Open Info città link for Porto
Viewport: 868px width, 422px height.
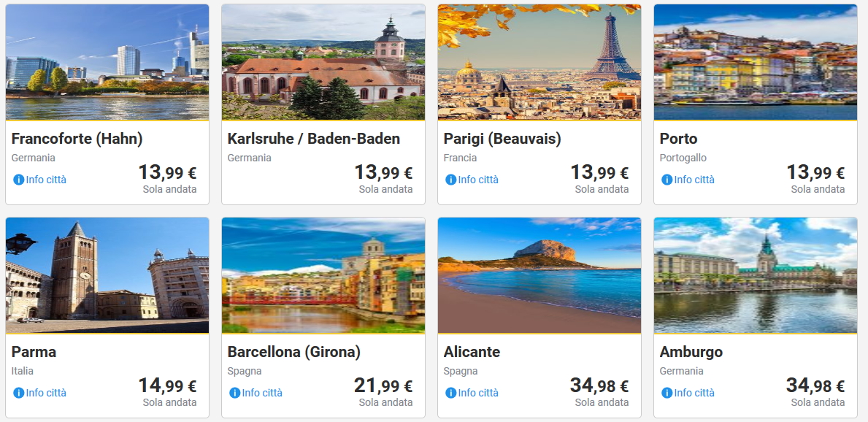tap(694, 180)
